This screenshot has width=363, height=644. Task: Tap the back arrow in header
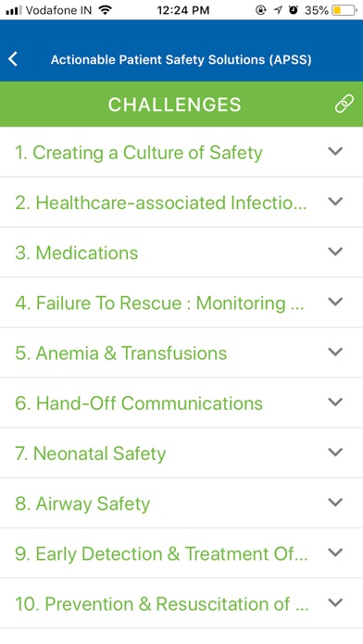(13, 59)
